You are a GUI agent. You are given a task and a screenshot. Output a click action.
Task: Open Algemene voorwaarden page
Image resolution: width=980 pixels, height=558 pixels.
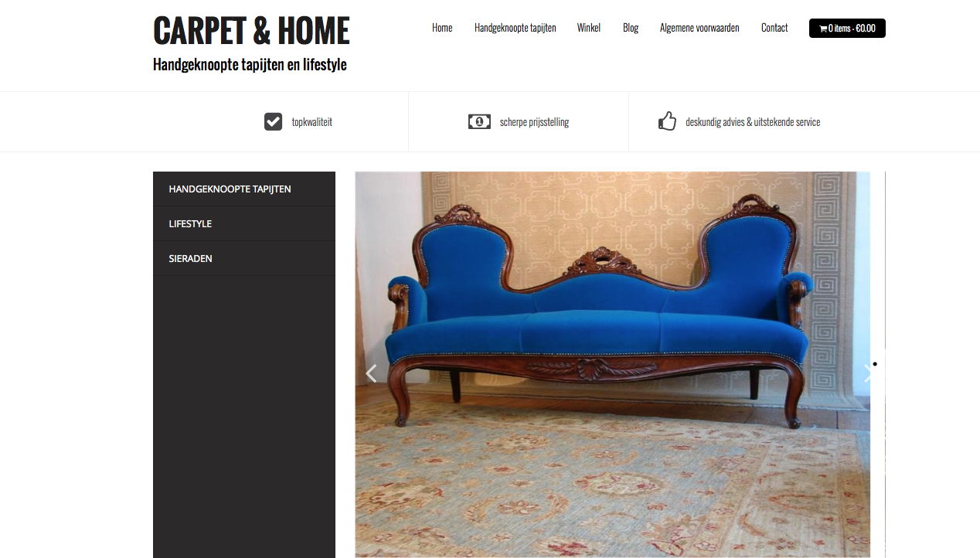699,28
